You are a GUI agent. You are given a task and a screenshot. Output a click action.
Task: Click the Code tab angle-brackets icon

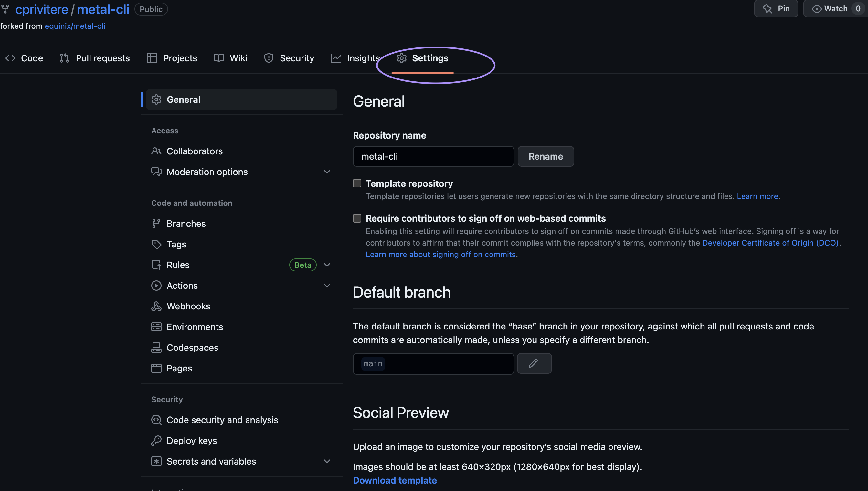tap(10, 58)
